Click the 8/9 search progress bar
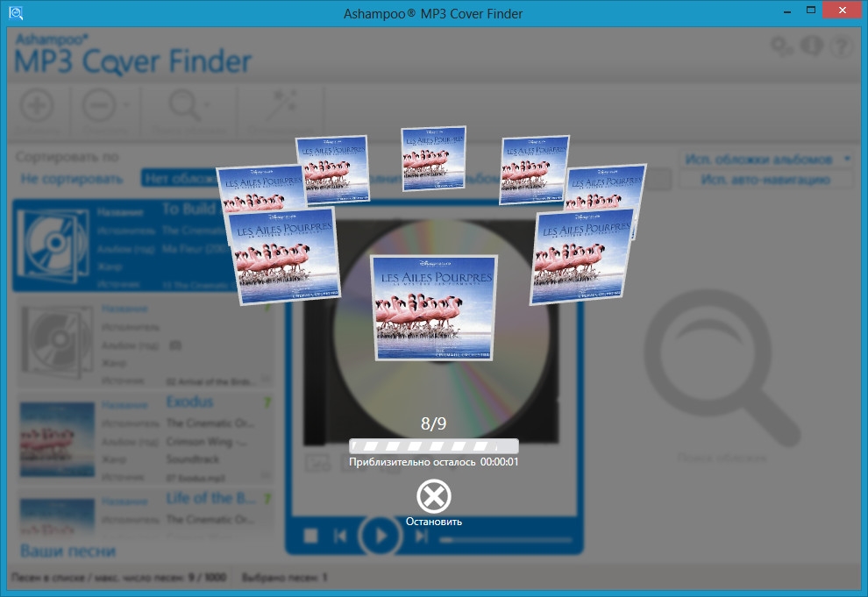Screen dimensions: 868x597 (433, 446)
